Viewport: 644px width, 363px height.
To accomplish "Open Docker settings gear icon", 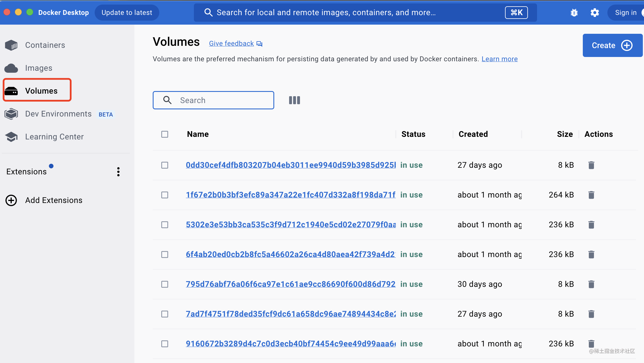I will pyautogui.click(x=595, y=13).
